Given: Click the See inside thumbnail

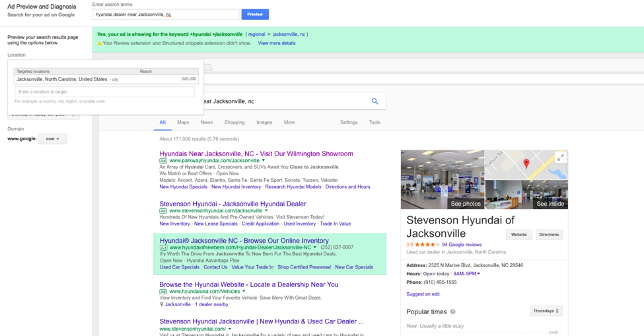Looking at the screenshot, I should [526, 194].
